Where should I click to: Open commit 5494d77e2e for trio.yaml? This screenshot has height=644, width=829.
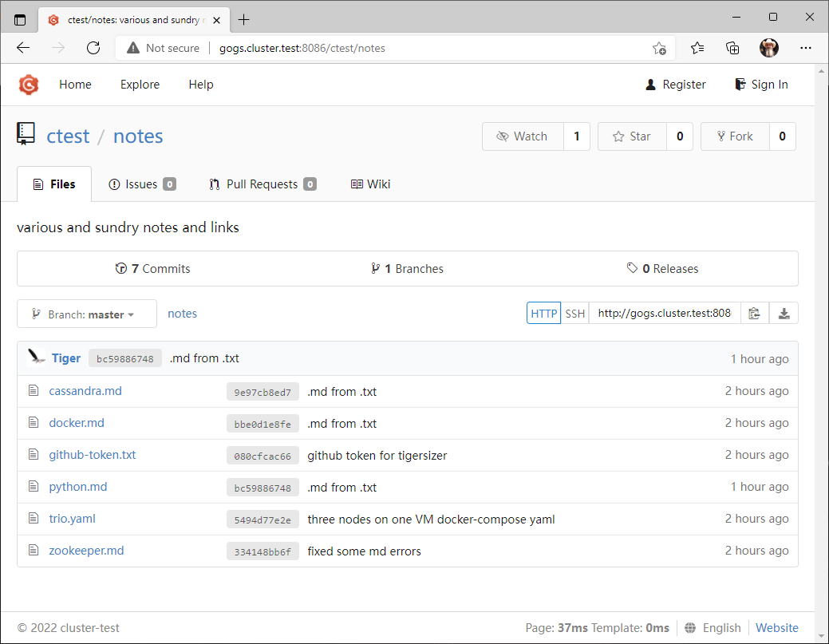click(x=263, y=520)
